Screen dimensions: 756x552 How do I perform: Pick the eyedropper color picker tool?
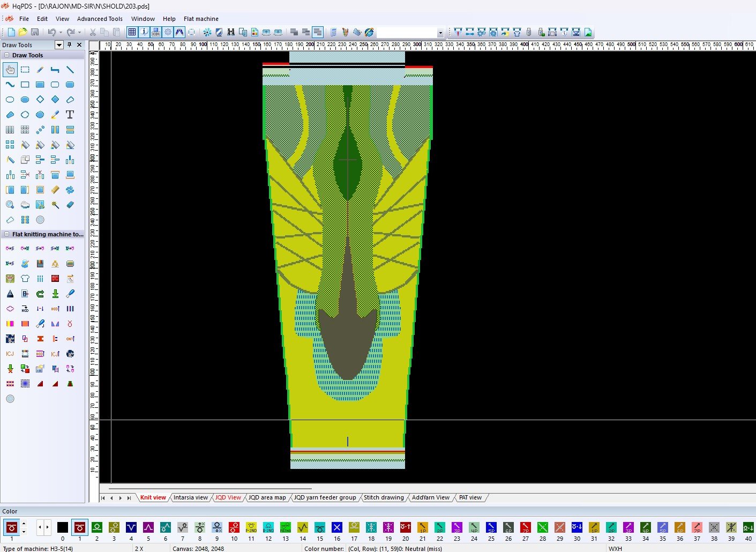tap(55, 115)
